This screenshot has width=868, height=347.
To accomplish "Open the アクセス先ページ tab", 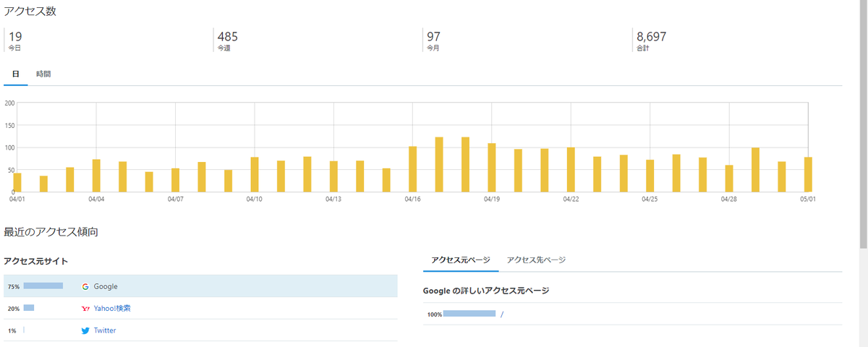I will (536, 260).
